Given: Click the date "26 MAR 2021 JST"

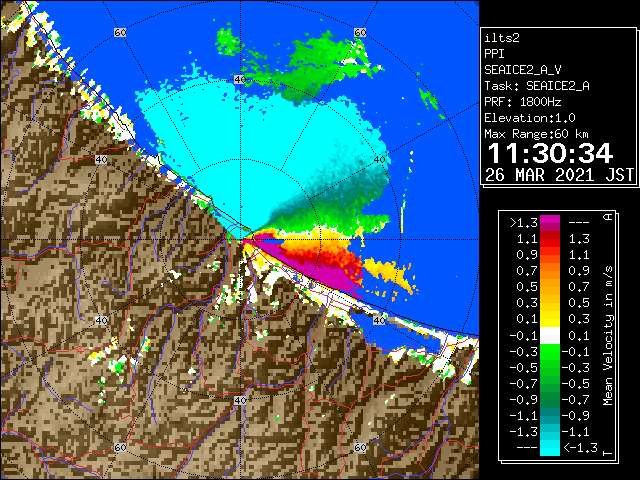Looking at the screenshot, I should pyautogui.click(x=559, y=175).
